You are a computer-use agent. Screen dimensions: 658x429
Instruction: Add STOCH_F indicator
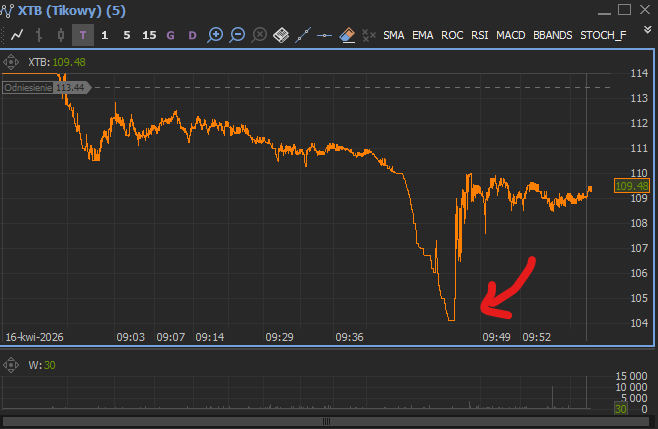coord(603,35)
